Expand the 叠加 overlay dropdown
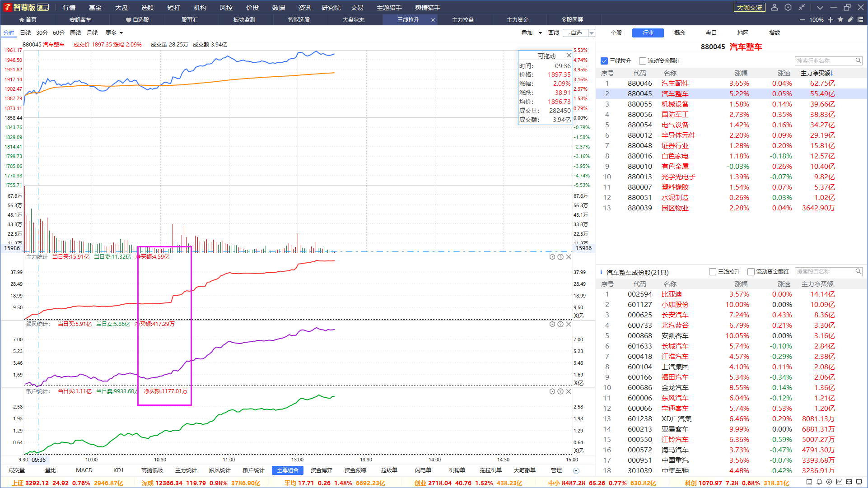 [x=532, y=33]
